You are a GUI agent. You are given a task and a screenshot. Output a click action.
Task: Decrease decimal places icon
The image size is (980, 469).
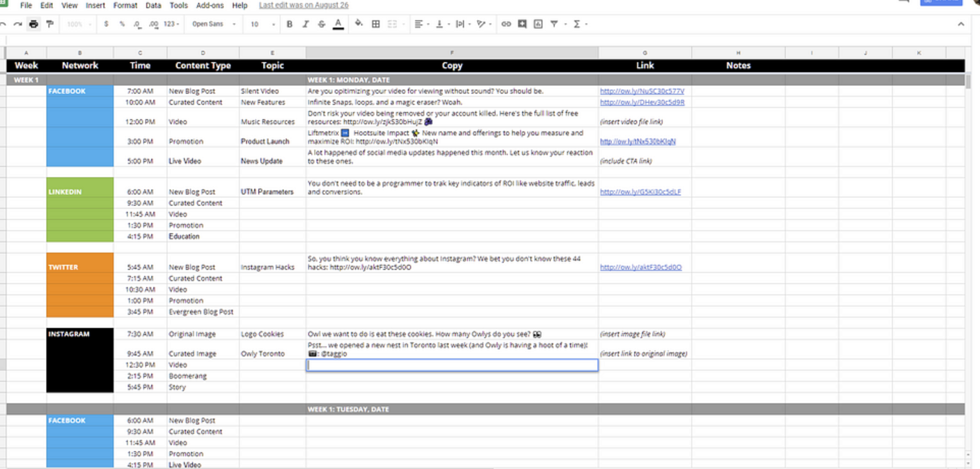click(x=138, y=24)
